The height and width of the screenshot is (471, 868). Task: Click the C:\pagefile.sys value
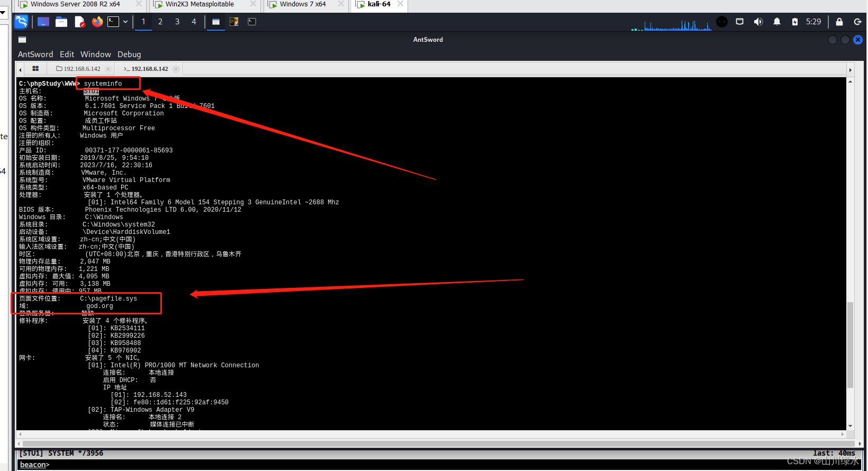click(108, 298)
